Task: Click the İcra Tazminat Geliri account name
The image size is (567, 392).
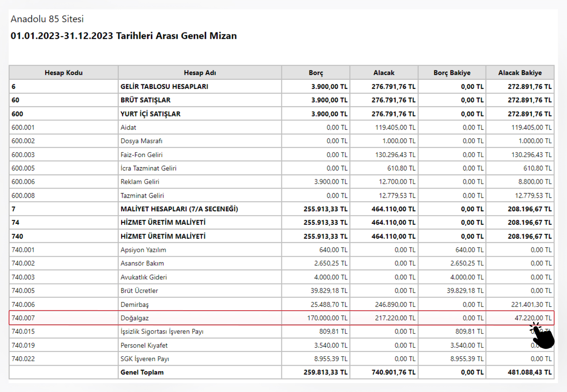Action: click(149, 168)
